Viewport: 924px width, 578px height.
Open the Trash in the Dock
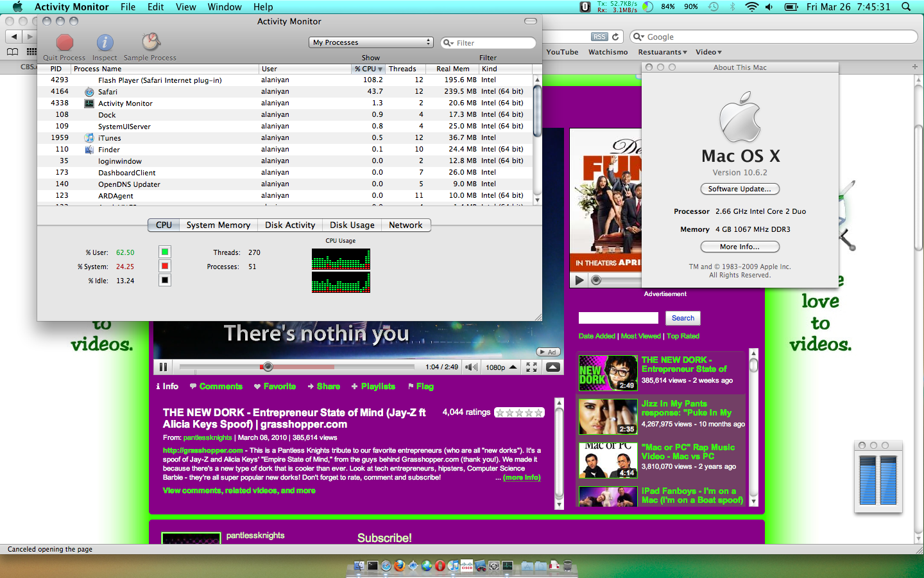pyautogui.click(x=567, y=566)
